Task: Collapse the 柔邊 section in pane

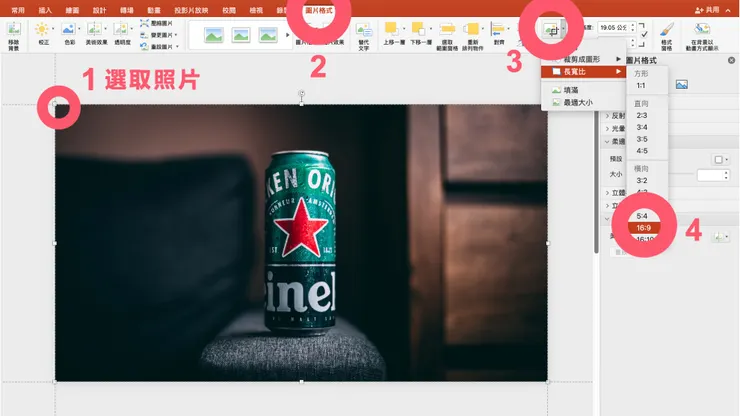Action: pyautogui.click(x=607, y=141)
